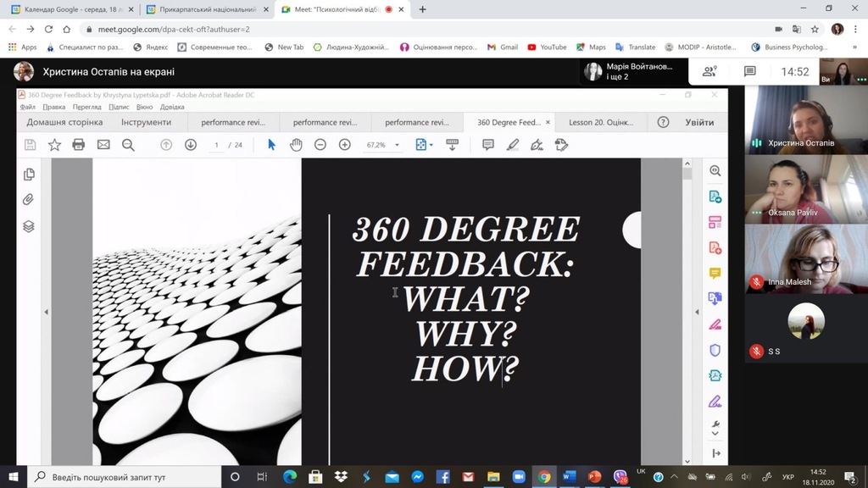Image resolution: width=868 pixels, height=488 pixels.
Task: Open the Layers panel icon
Action: tap(29, 226)
